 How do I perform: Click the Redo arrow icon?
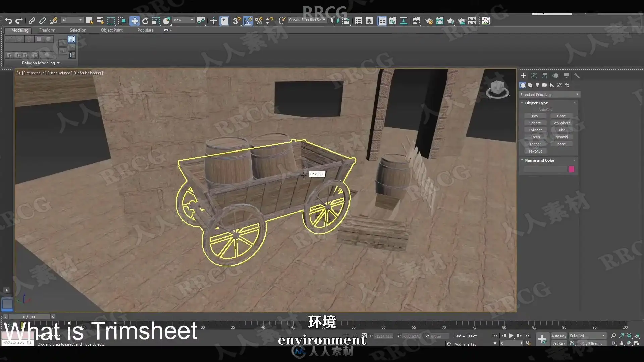[x=19, y=21]
